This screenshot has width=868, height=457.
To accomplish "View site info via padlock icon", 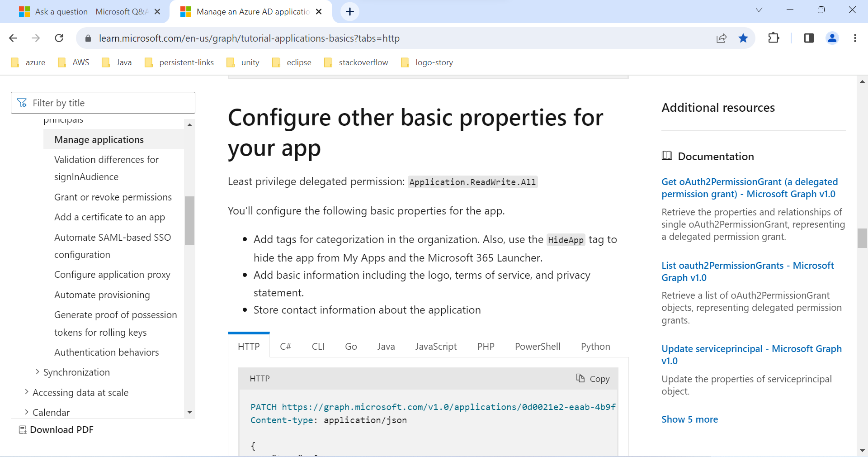I will click(x=88, y=38).
